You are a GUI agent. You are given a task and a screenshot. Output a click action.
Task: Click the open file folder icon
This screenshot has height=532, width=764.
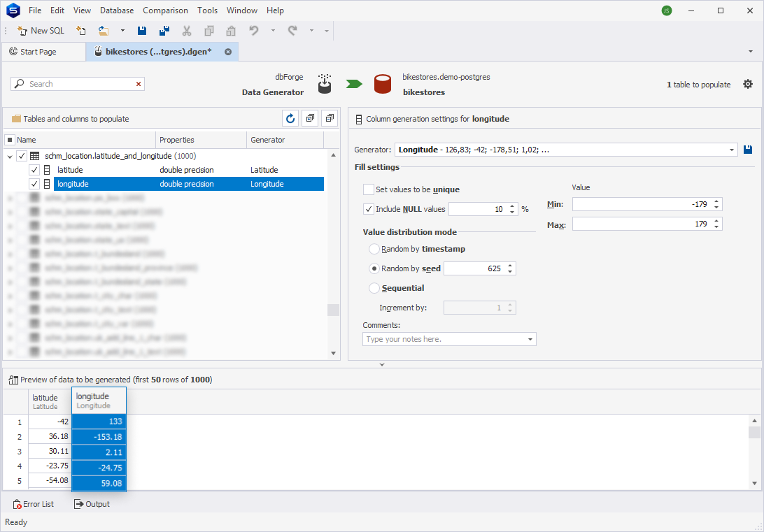[104, 31]
